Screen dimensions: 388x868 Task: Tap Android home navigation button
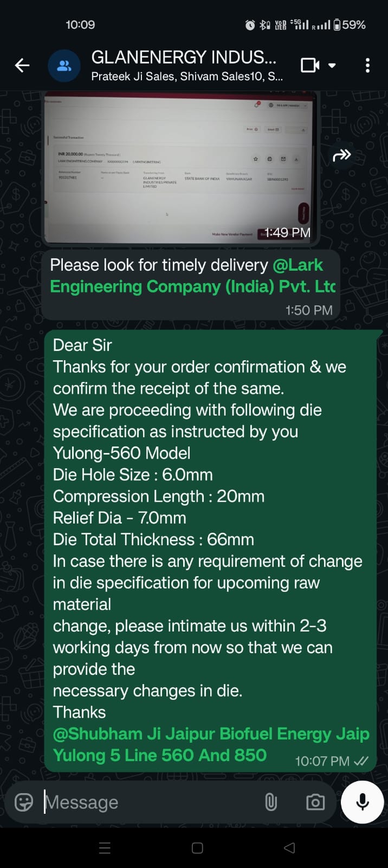point(197,848)
